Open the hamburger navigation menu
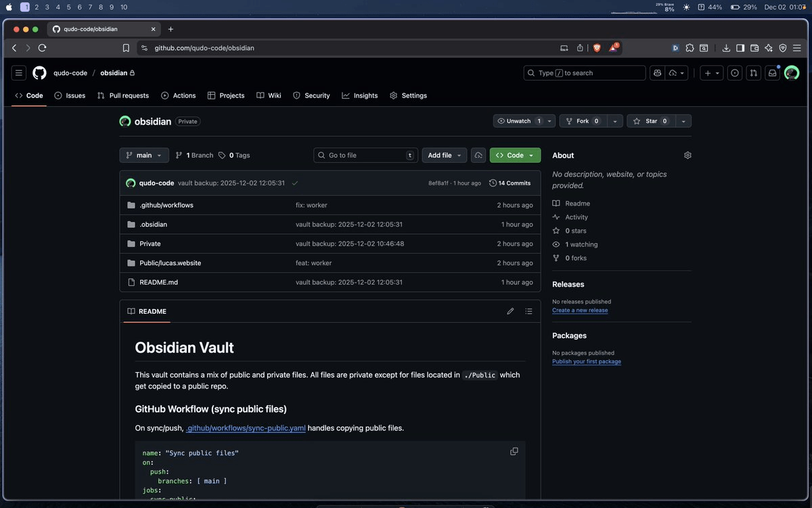This screenshot has width=812, height=508. coord(19,73)
